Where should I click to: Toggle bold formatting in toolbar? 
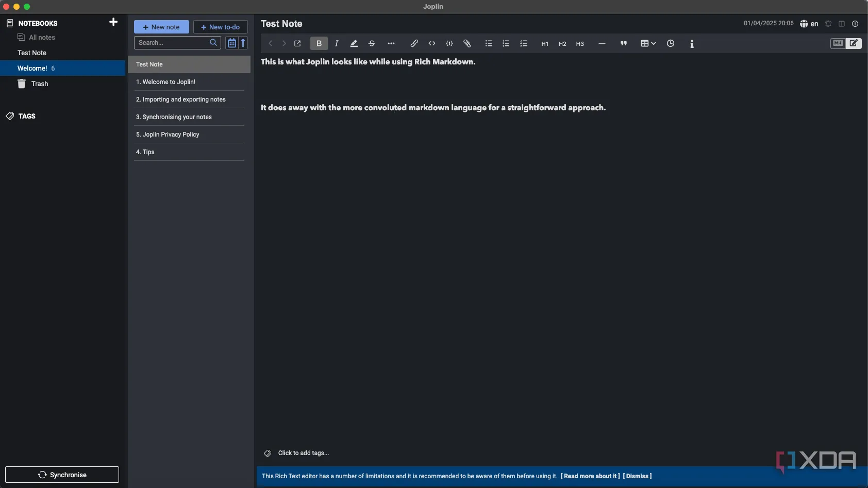tap(319, 44)
